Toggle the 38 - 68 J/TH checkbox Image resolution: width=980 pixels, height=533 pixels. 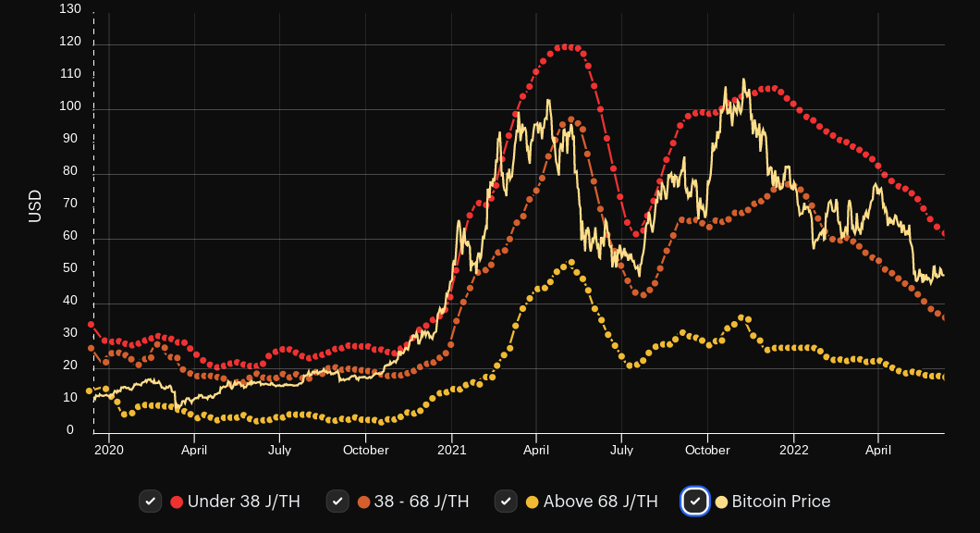coord(337,502)
